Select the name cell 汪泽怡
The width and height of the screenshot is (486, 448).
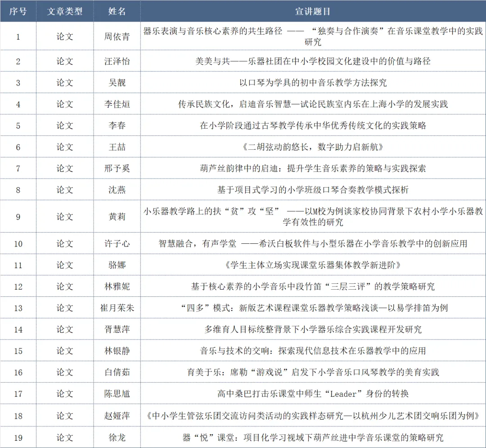(x=117, y=61)
